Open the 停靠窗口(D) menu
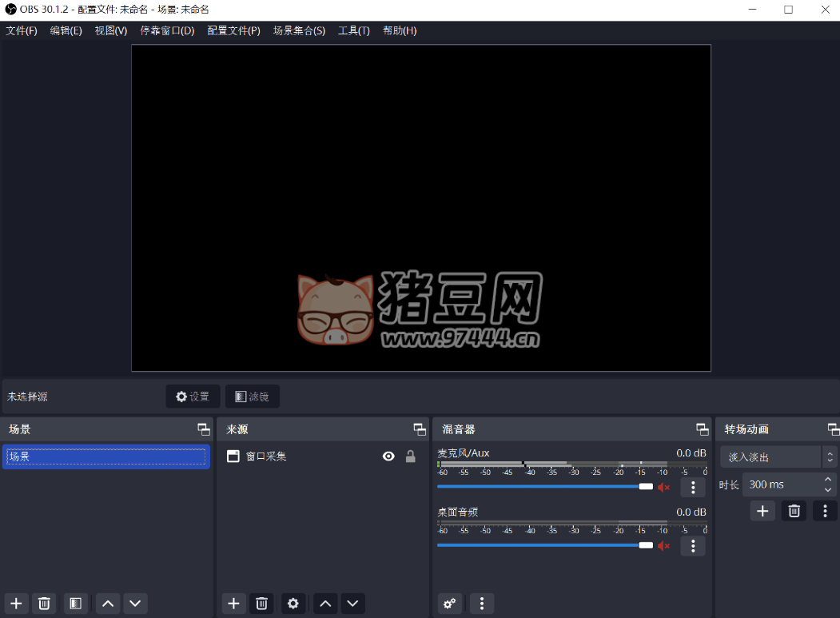The width and height of the screenshot is (840, 618). [x=167, y=30]
